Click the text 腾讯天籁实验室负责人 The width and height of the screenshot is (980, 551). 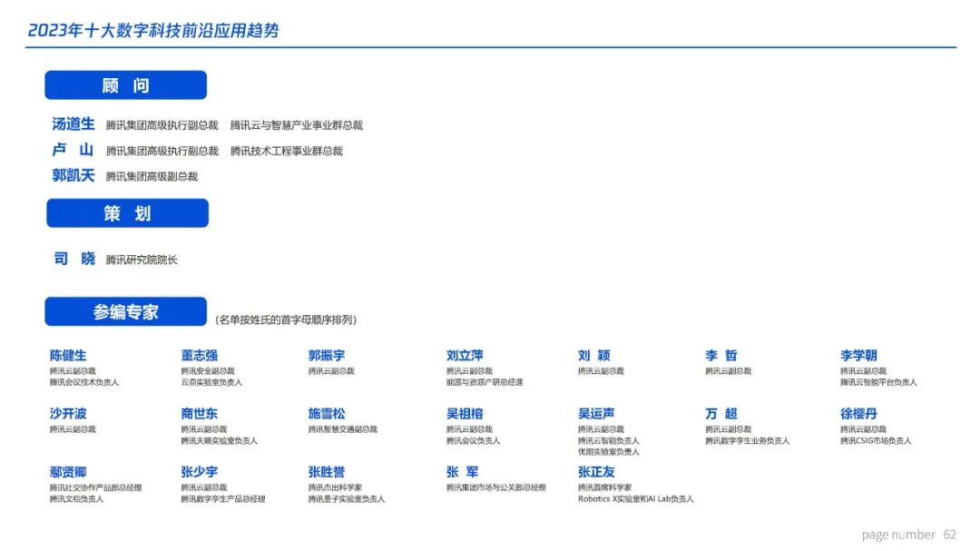(219, 441)
